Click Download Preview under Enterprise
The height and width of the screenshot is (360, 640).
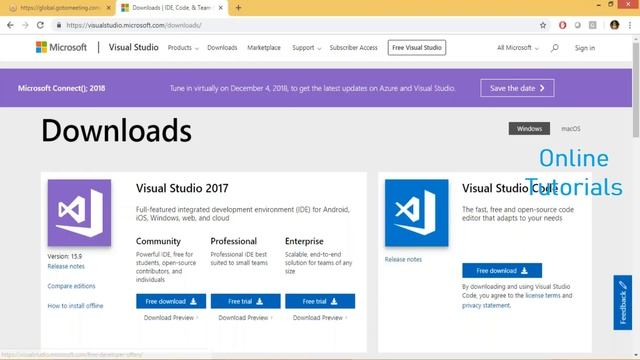(x=320, y=318)
